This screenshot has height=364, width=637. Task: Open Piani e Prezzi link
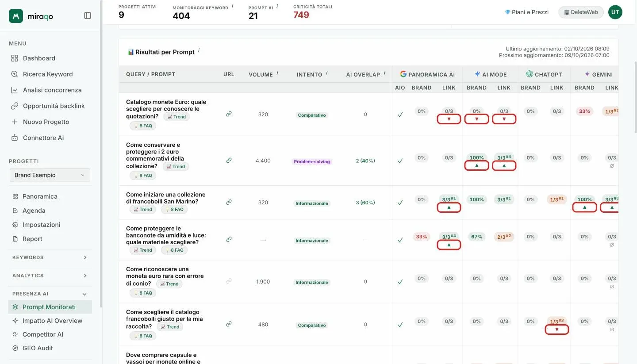526,12
